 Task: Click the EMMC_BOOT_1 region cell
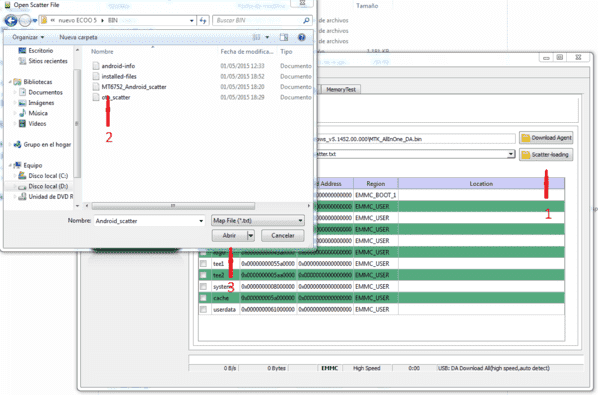[376, 195]
